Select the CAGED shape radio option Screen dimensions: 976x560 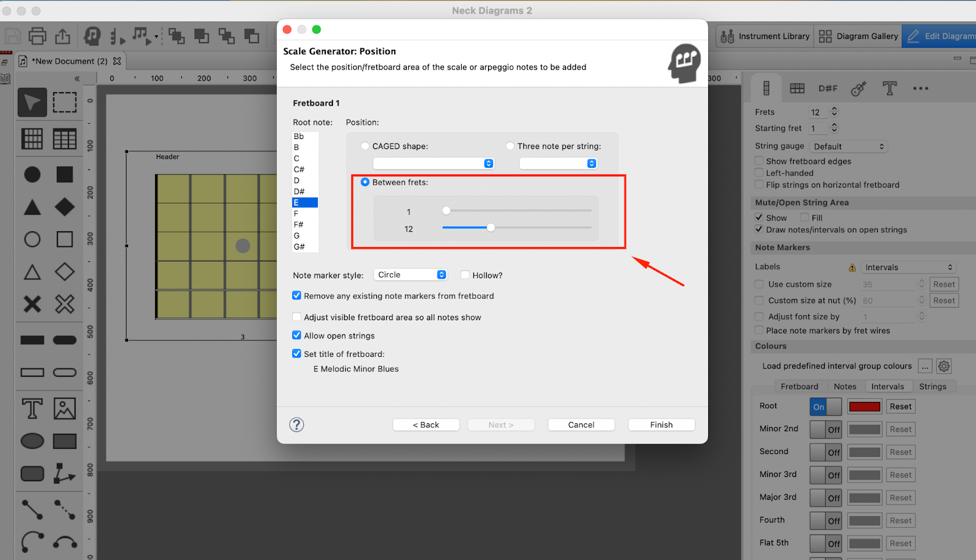tap(365, 146)
